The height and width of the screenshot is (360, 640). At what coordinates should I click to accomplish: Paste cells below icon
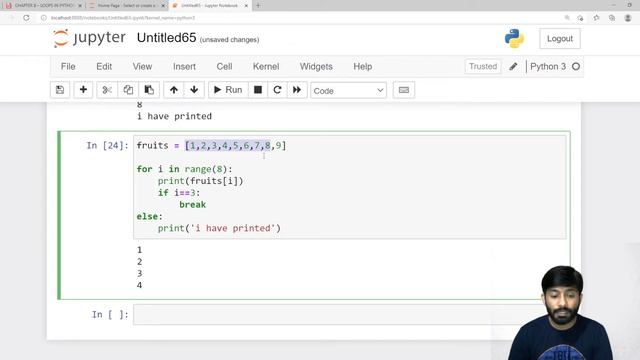click(x=149, y=90)
